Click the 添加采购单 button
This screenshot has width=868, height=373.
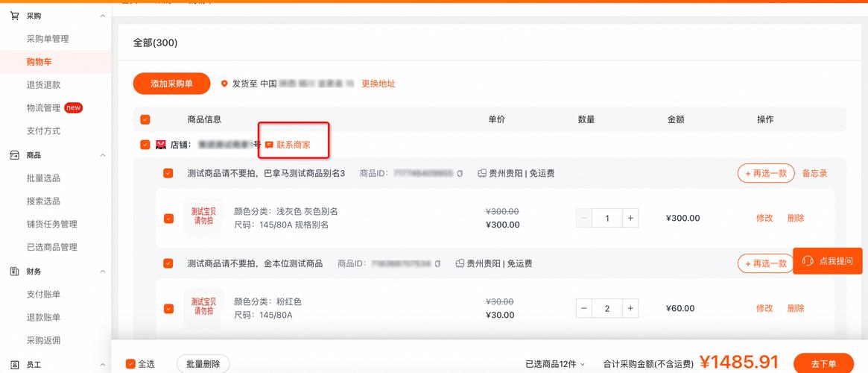tap(171, 84)
